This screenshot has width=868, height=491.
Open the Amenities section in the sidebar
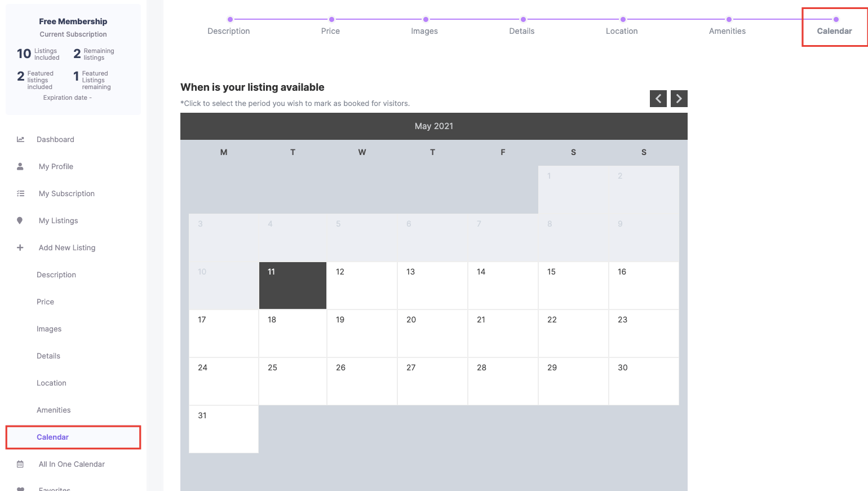54,410
